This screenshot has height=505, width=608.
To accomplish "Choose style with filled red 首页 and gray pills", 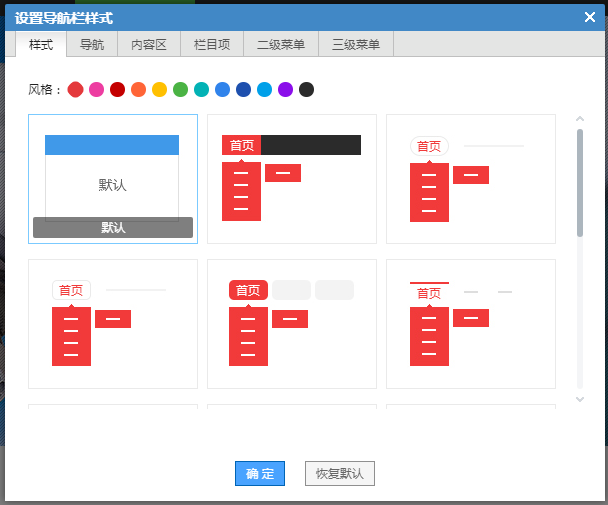I will tap(292, 324).
